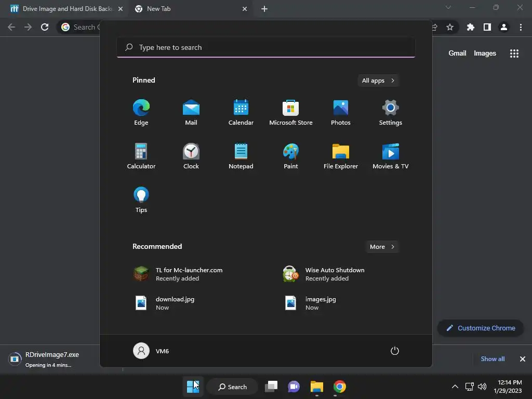Open the Calendar app

241,113
